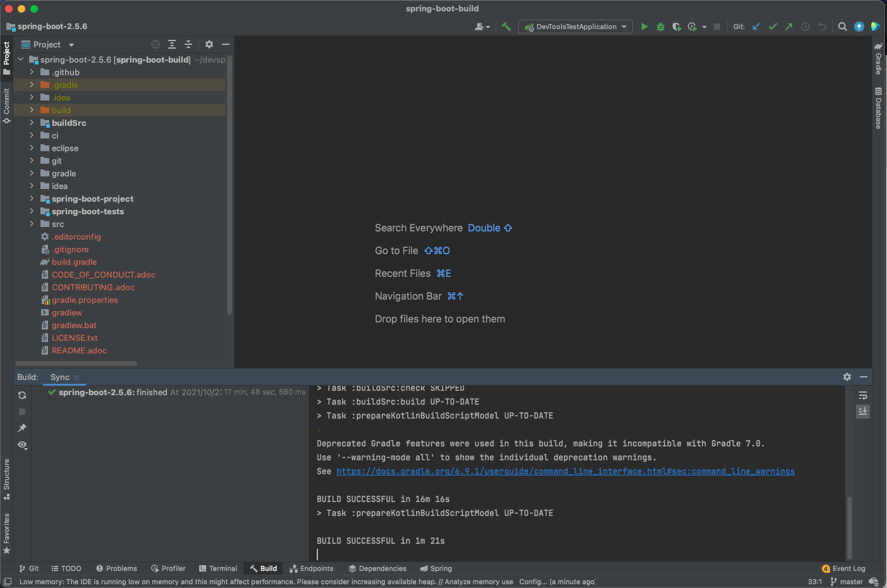Update project with Git blue arrow
Screen dimensions: 887x588
(756, 27)
